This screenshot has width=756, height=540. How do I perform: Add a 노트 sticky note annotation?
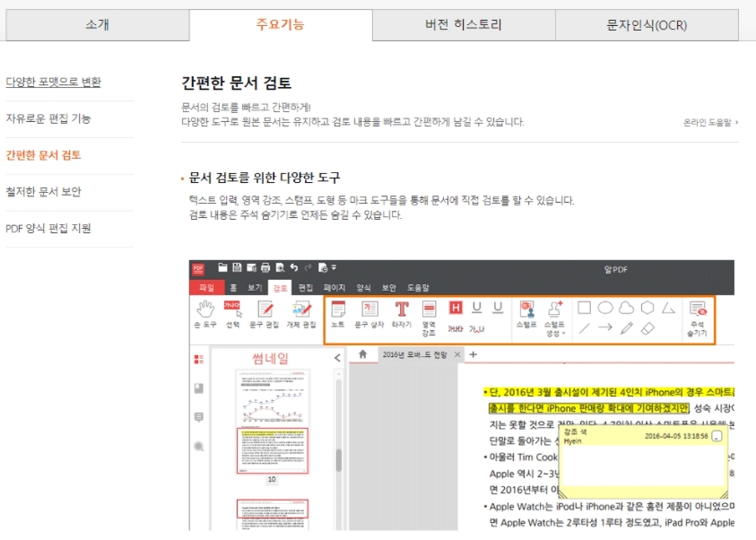pos(338,314)
